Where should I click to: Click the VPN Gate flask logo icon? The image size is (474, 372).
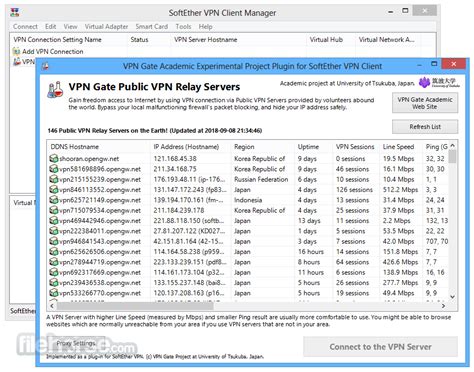[55, 90]
